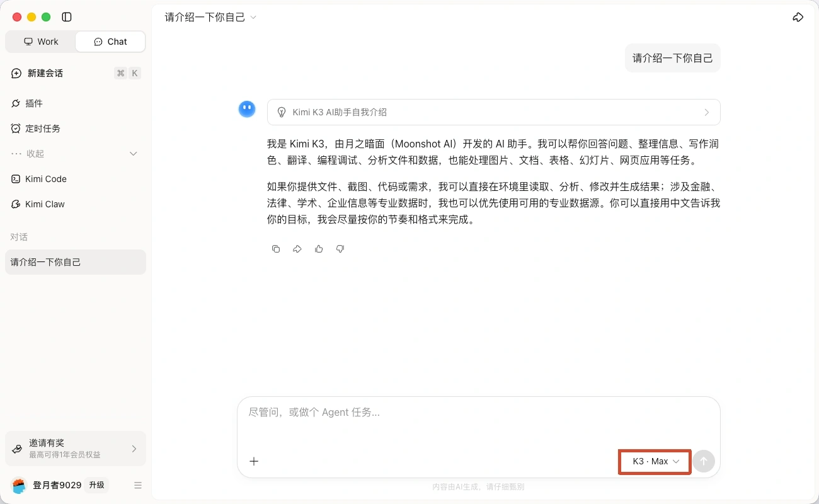
Task: Open Kimi Code
Action: click(x=76, y=179)
